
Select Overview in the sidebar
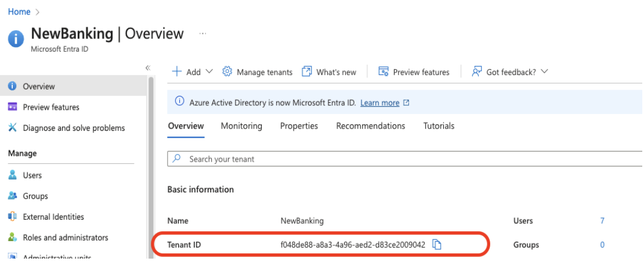tap(73, 87)
